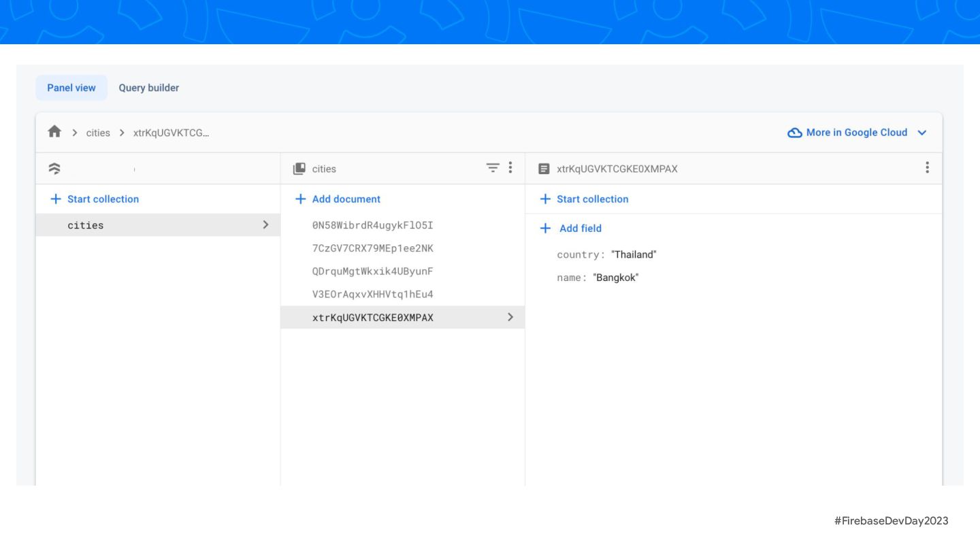This screenshot has width=980, height=551.
Task: Click the cities title in the middle column header
Action: 324,169
